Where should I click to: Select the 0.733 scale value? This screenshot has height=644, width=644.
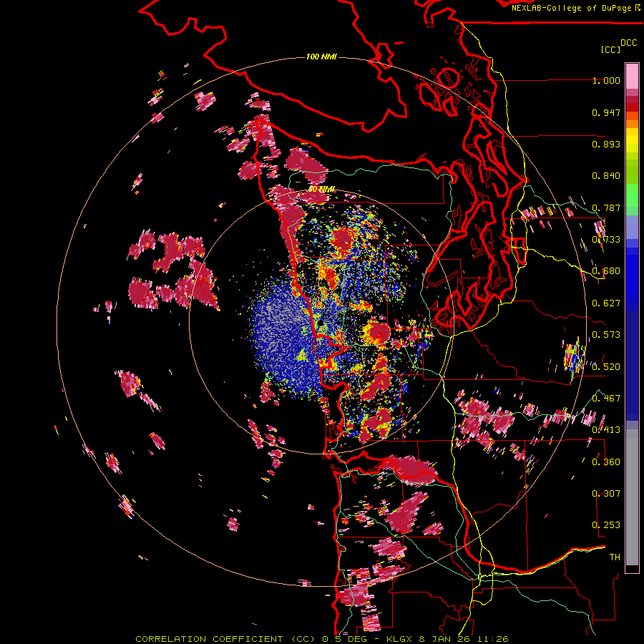(606, 240)
